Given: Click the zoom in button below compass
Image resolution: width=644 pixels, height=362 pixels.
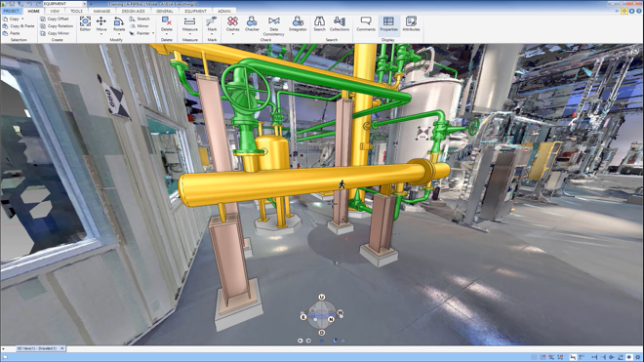Looking at the screenshot, I should tap(300, 341).
